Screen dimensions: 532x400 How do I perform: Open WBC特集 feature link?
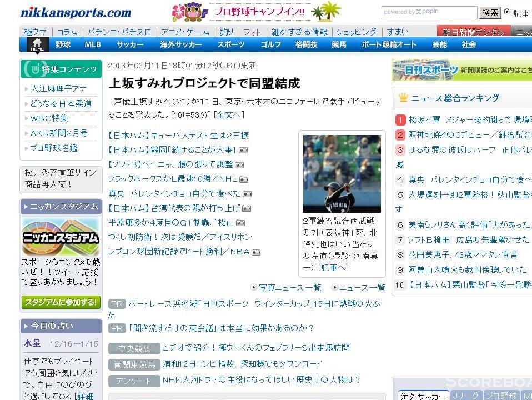click(x=49, y=118)
